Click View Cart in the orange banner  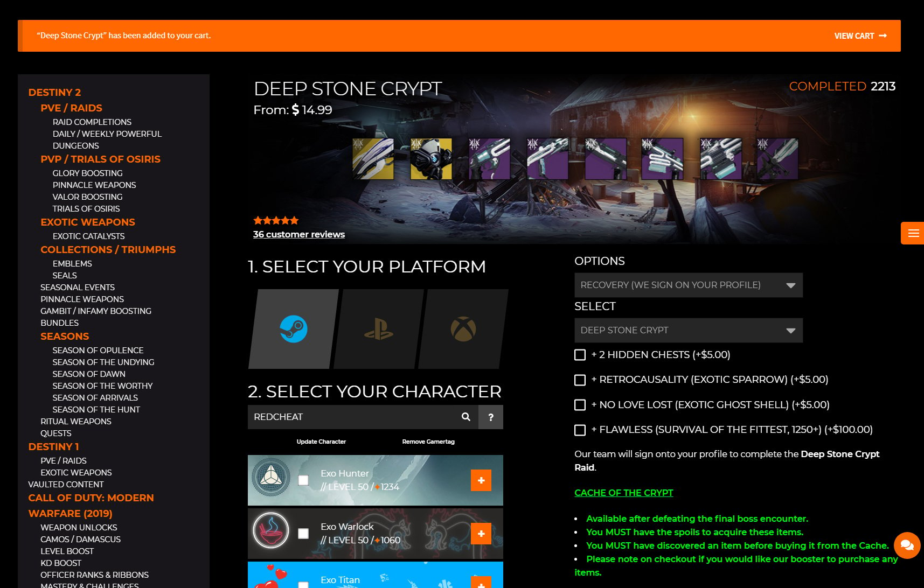click(860, 36)
